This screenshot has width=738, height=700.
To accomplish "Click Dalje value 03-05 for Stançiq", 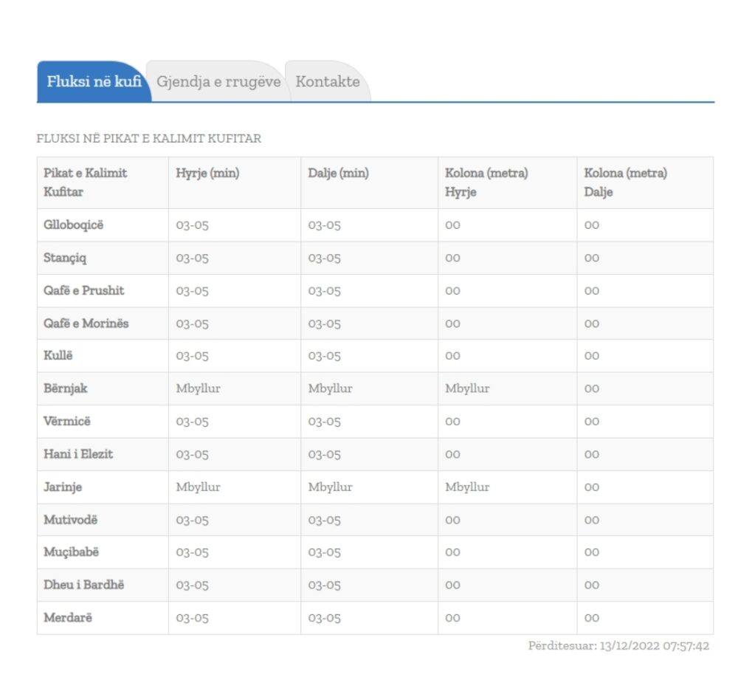I will [x=324, y=258].
